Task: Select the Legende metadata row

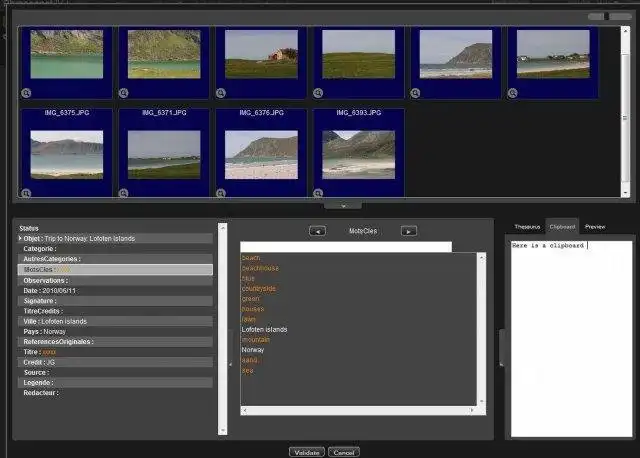Action: coord(115,382)
